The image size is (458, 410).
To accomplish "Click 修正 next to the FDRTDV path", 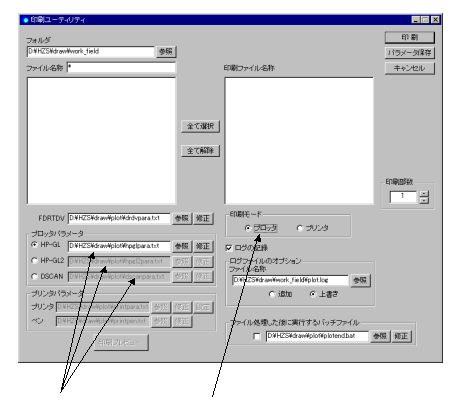I will point(203,219).
